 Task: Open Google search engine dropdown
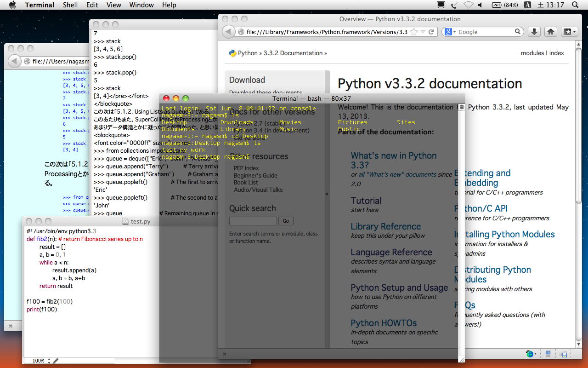pos(450,32)
